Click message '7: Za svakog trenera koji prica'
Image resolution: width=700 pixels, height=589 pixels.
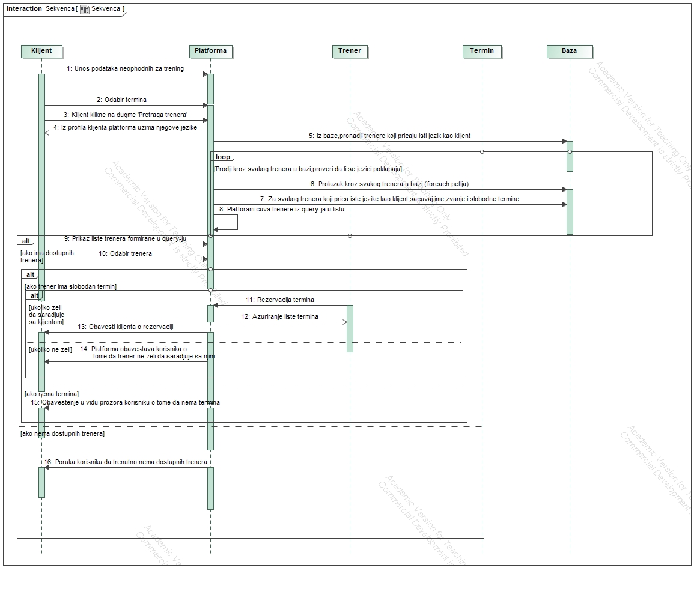coord(389,199)
